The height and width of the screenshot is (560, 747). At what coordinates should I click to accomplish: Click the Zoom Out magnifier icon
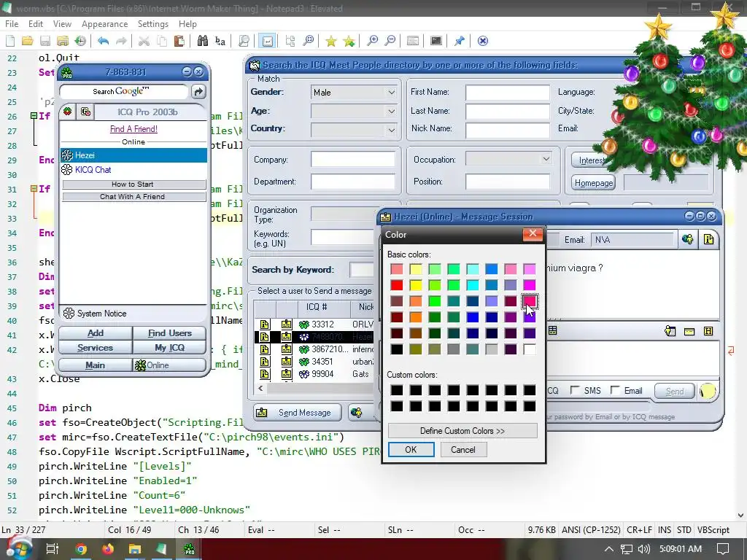click(x=390, y=41)
